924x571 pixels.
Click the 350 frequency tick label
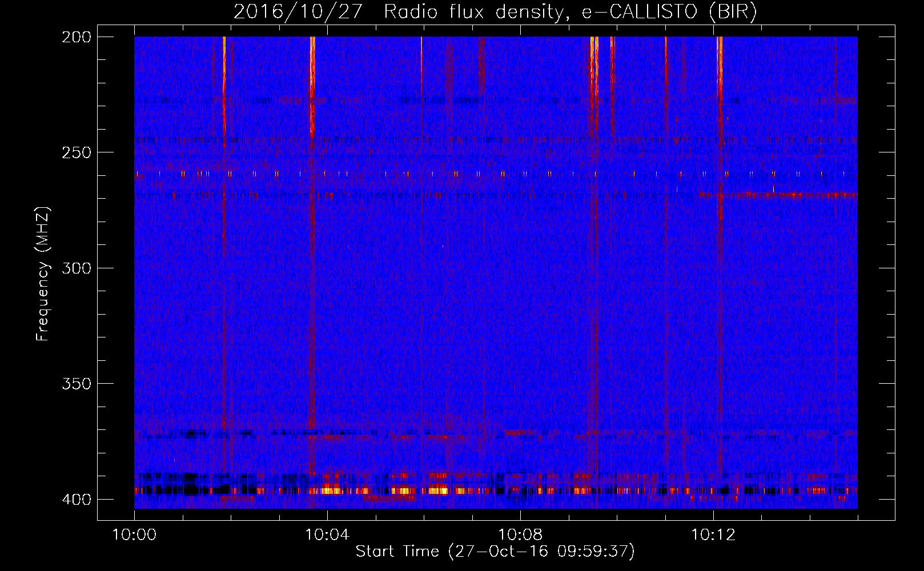point(76,384)
